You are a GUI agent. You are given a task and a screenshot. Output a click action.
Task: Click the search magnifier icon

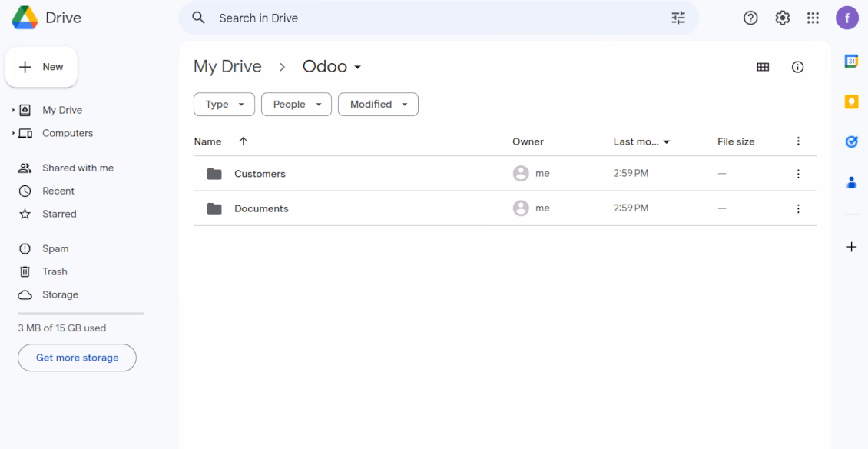click(199, 18)
